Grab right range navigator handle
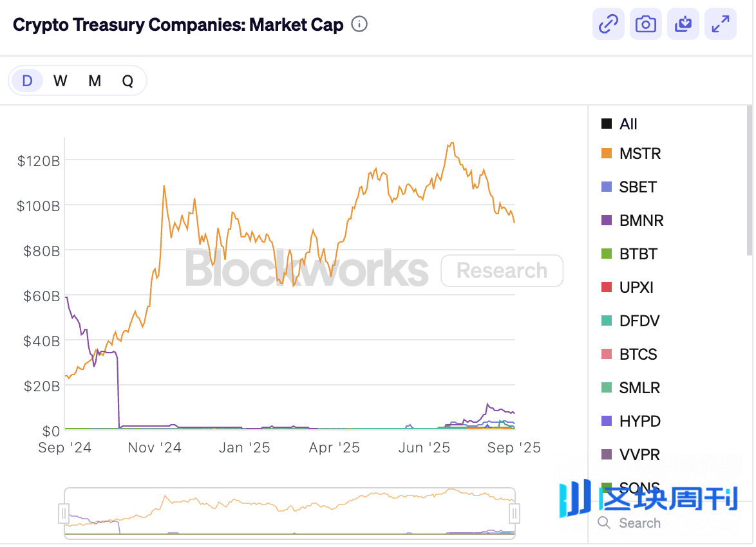Viewport: 756px width, 547px height. pyautogui.click(x=515, y=514)
